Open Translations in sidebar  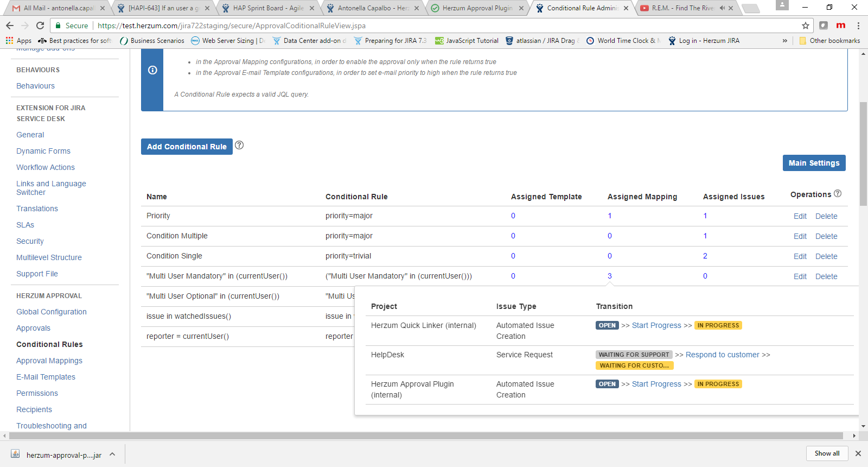37,209
